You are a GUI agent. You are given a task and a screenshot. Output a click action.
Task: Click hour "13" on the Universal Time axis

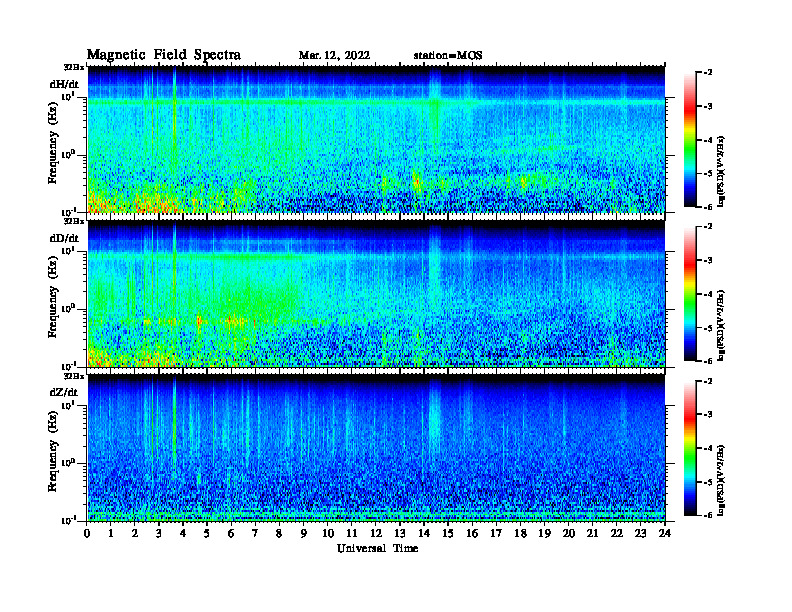400,534
